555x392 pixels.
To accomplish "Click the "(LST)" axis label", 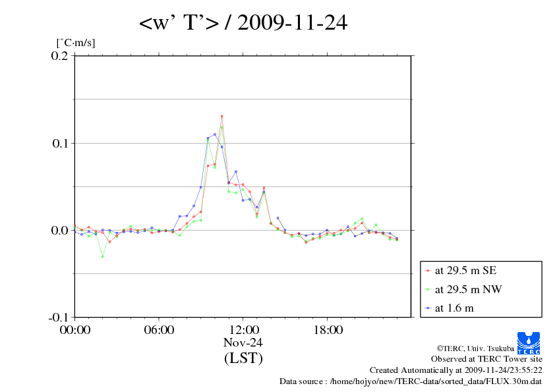I will [243, 358].
